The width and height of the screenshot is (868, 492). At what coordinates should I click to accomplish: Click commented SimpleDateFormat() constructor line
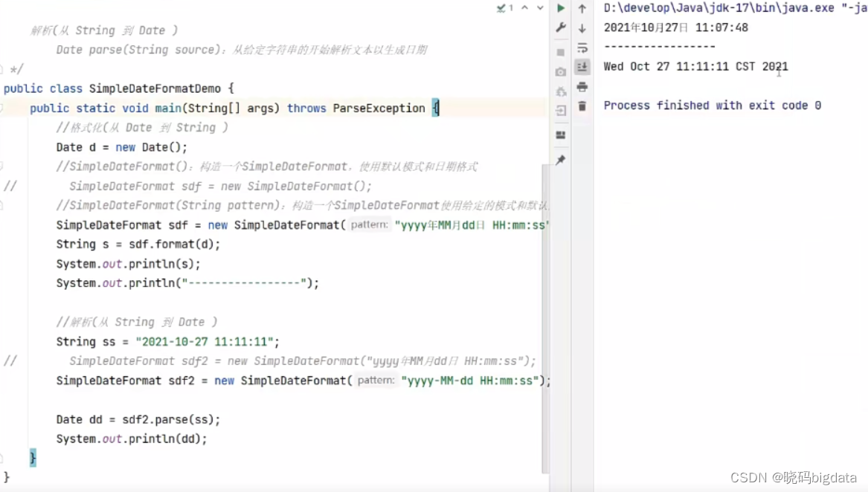(220, 186)
